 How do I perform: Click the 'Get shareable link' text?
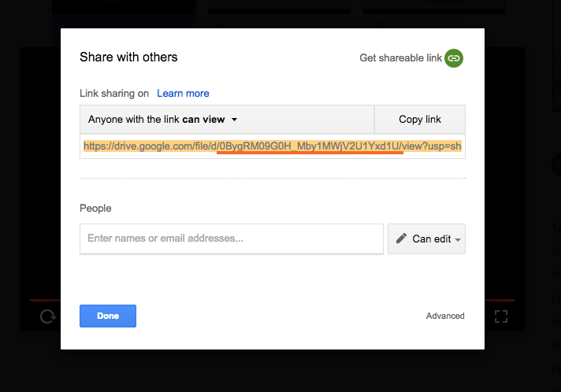(400, 57)
